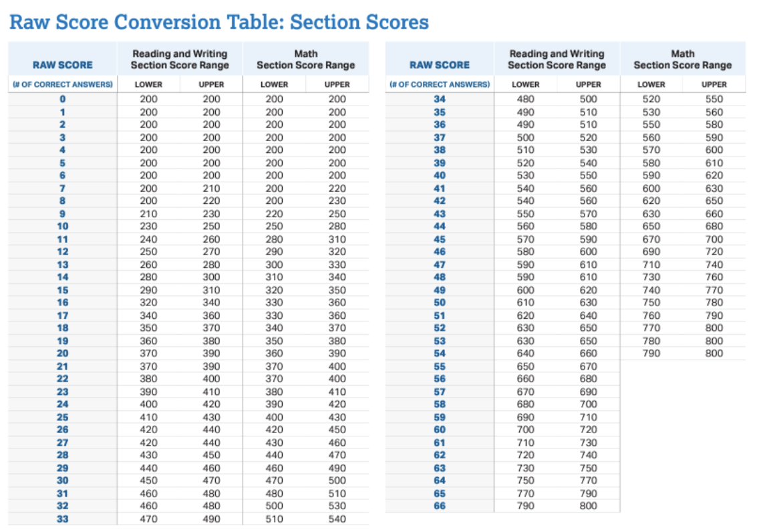Click left table's Reading and Writing header
This screenshot has height=532, width=763.
[x=180, y=59]
